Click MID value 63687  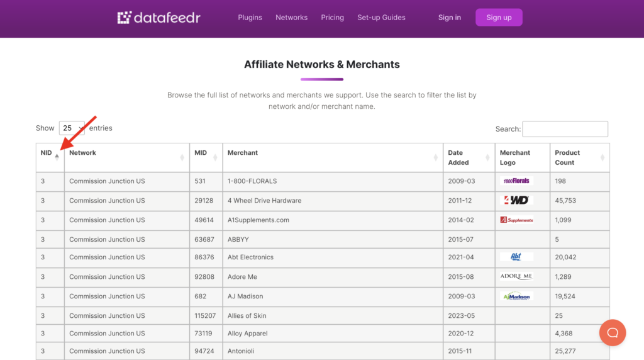204,239
